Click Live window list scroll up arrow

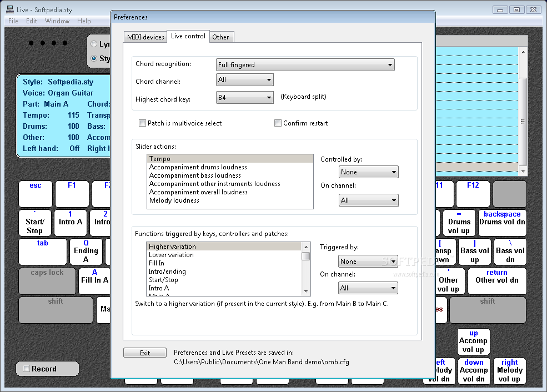click(523, 52)
